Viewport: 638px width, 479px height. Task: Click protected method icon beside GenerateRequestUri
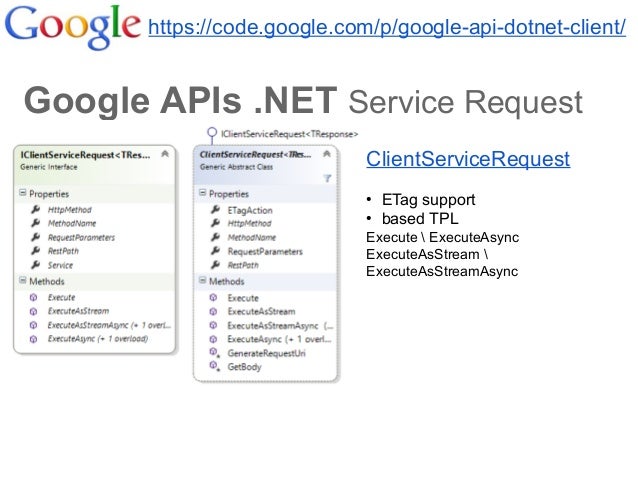(214, 352)
